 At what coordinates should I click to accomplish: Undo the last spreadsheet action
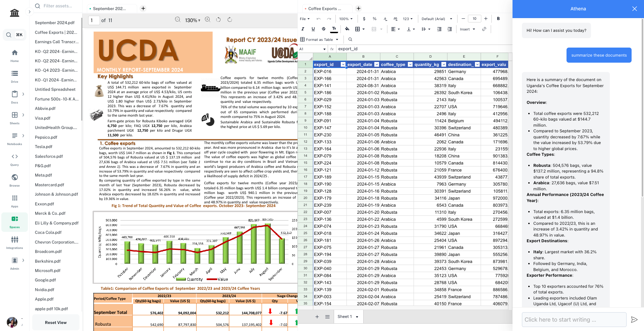tap(319, 19)
